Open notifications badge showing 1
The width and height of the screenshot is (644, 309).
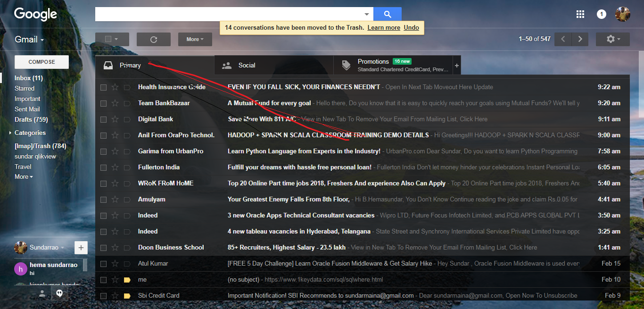601,14
